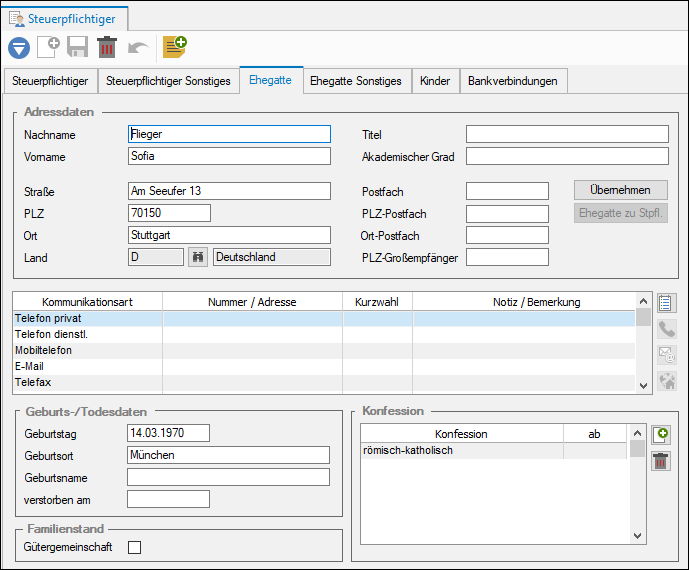The width and height of the screenshot is (689, 570).
Task: Click the Geburtsort field with München
Action: click(x=228, y=455)
